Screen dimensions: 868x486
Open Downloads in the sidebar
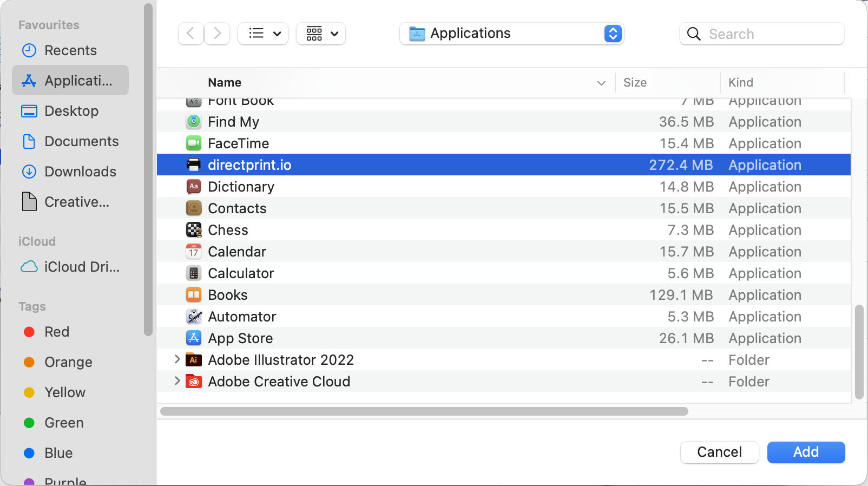[70, 172]
